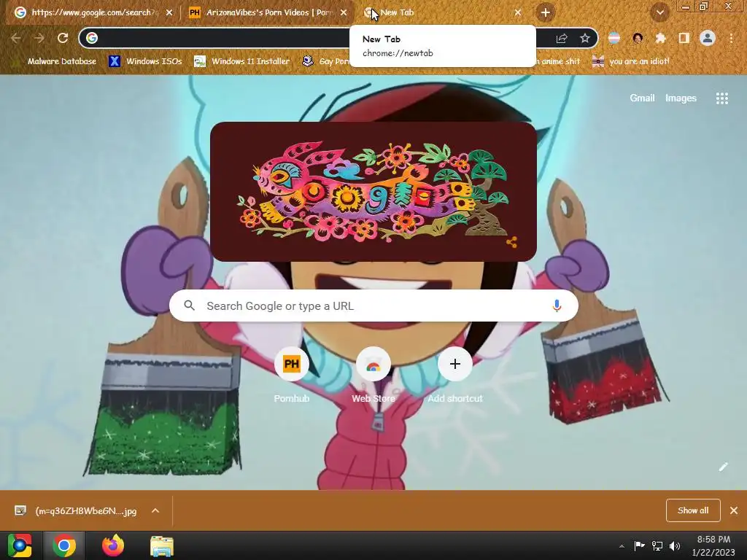This screenshot has height=560, width=747.
Task: Open the Action Center flag icon
Action: click(x=639, y=545)
